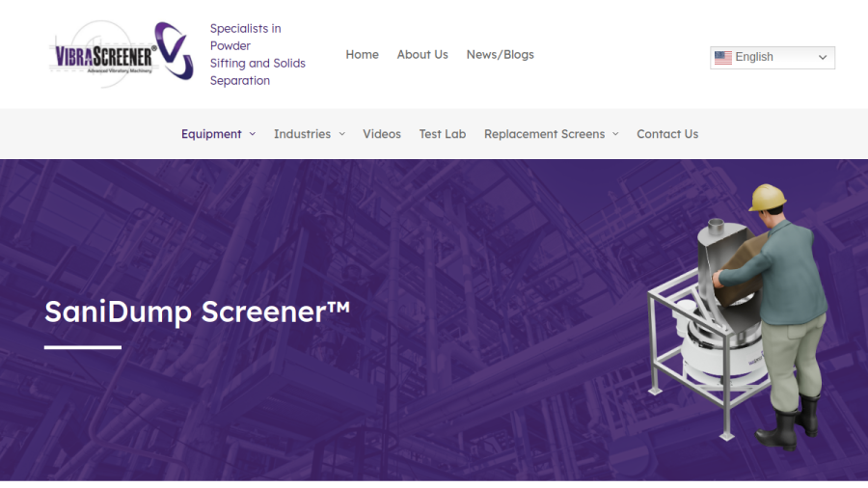The image size is (868, 488).
Task: Open the News/Blogs page
Action: [500, 55]
